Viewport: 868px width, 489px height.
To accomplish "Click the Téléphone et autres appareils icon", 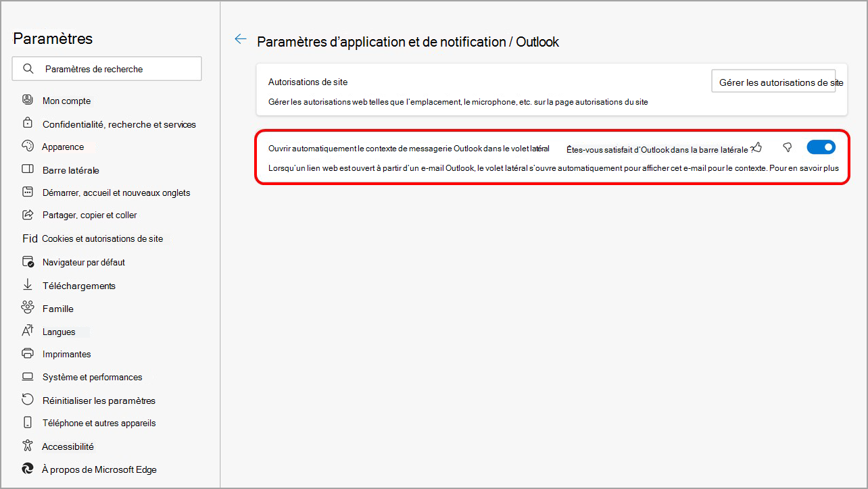I will 28,423.
